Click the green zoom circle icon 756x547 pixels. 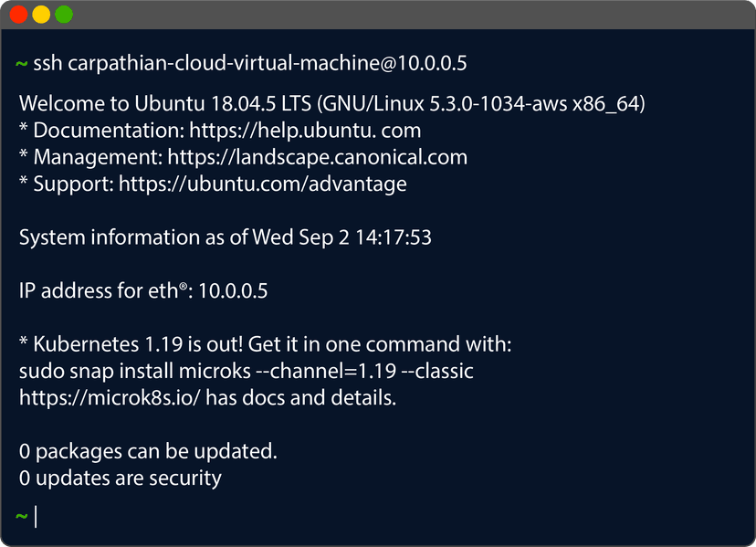[x=62, y=14]
